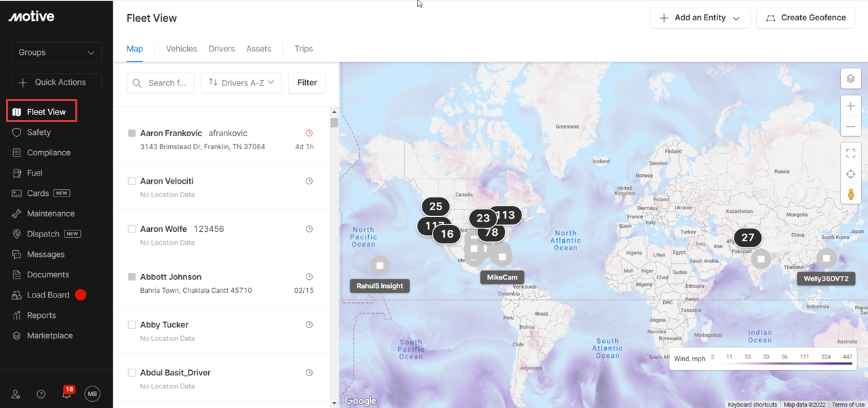Tick the box beside Aaron Frankovic
Viewport: 868px width, 408px height.
[x=132, y=134]
